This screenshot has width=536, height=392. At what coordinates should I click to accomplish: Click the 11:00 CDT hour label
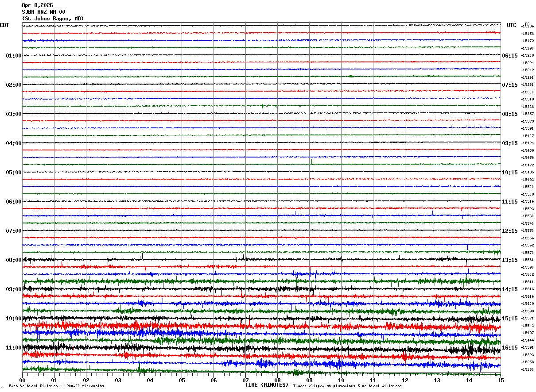click(x=14, y=348)
